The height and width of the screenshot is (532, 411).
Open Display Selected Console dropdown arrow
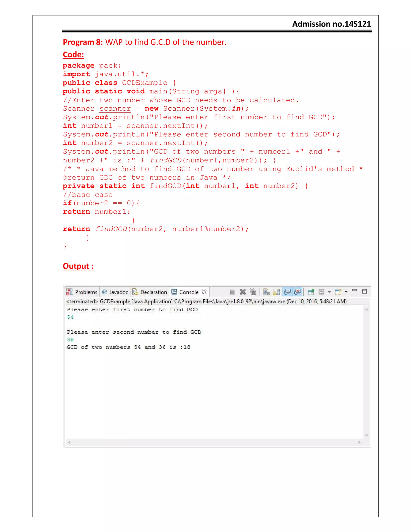(329, 292)
